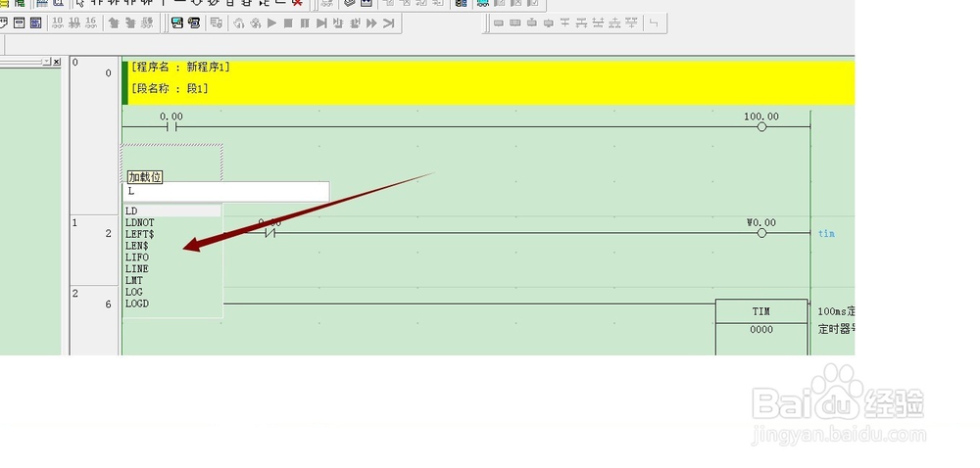Image resolution: width=980 pixels, height=468 pixels.
Task: Click the output coil 100.00
Action: point(761,126)
